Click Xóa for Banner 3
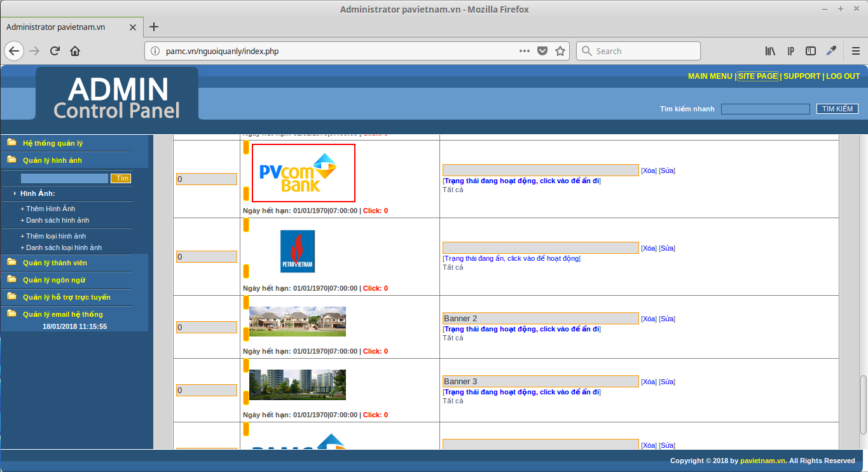This screenshot has width=868, height=472. tap(649, 382)
